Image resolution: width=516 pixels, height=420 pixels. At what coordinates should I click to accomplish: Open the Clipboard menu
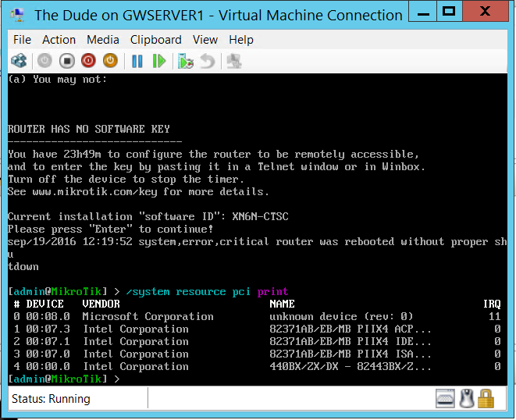155,40
